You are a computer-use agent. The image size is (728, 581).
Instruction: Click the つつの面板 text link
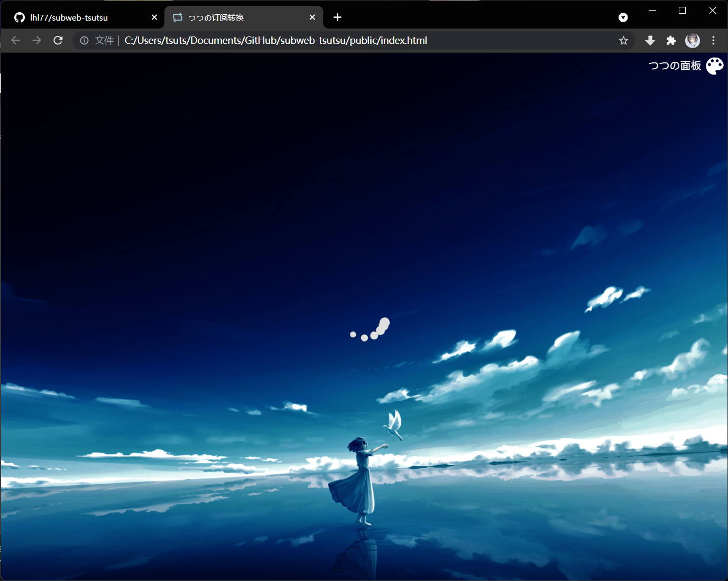[x=675, y=66]
